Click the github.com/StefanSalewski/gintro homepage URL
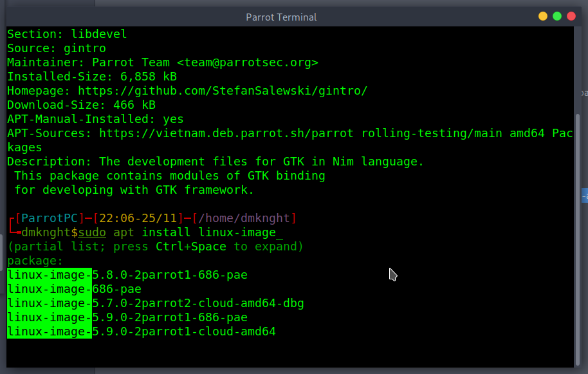588x374 pixels. coord(223,91)
